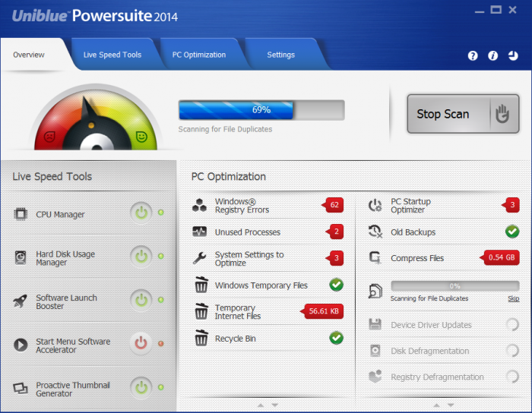The height and width of the screenshot is (413, 532).
Task: Click the Disk Defragmentation drive icon
Action: coord(375,351)
